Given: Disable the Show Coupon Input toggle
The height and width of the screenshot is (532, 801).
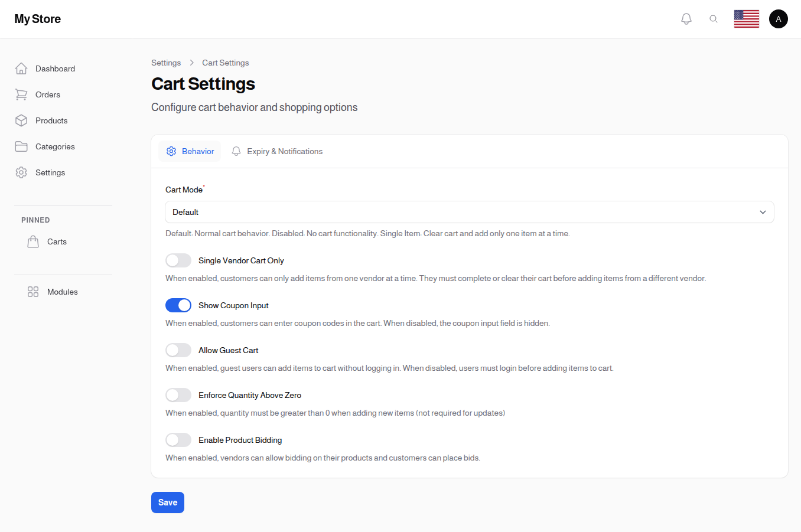Looking at the screenshot, I should coord(178,305).
